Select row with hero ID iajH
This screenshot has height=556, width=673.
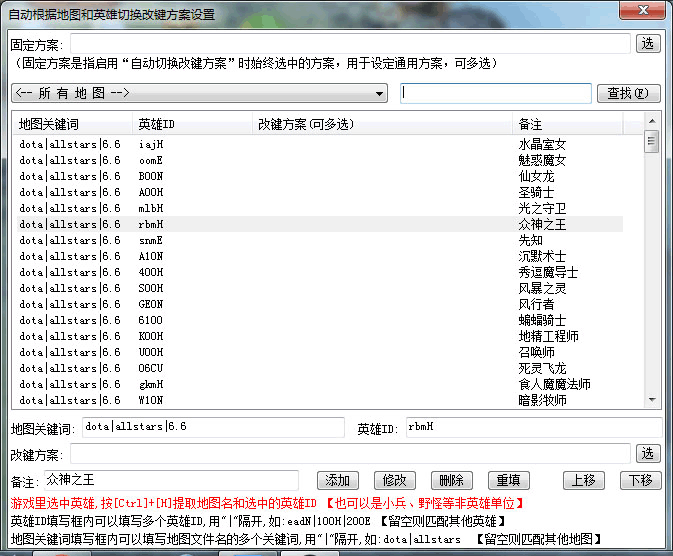[x=320, y=144]
